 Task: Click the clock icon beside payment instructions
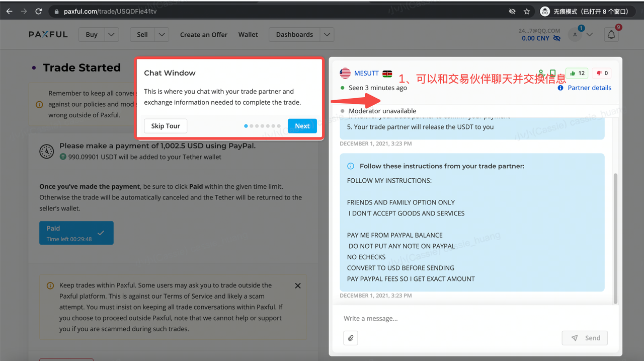coord(47,151)
